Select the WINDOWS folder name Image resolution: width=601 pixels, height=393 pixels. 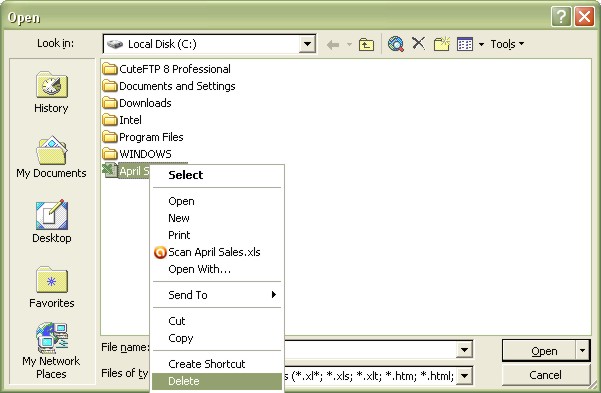tap(145, 154)
